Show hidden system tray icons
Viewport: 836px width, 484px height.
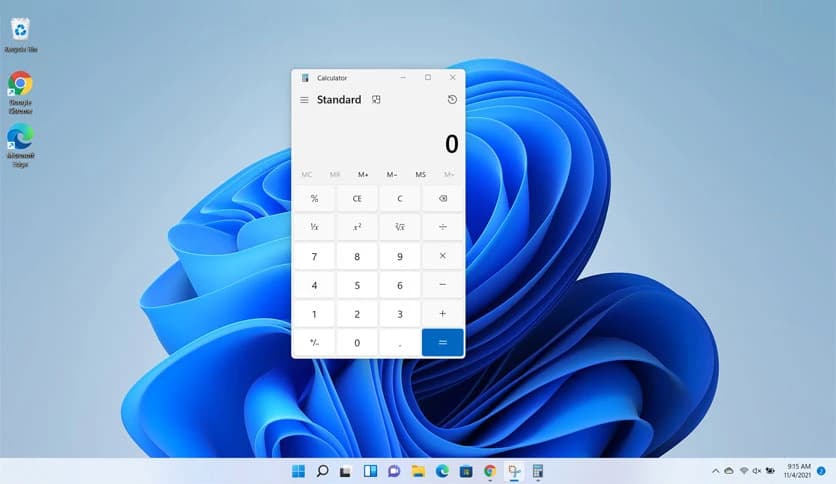[716, 471]
